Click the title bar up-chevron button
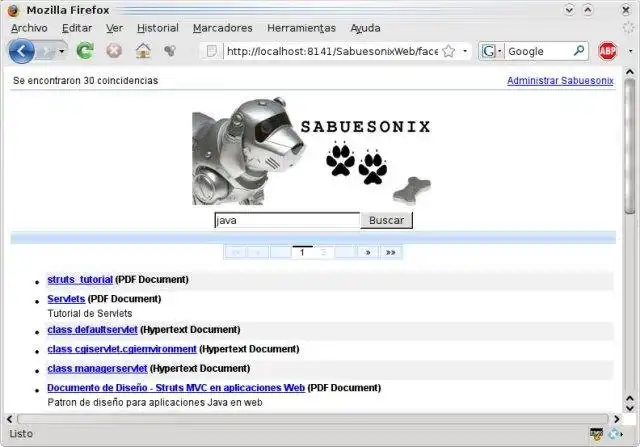The height and width of the screenshot is (447, 640). pyautogui.click(x=588, y=10)
